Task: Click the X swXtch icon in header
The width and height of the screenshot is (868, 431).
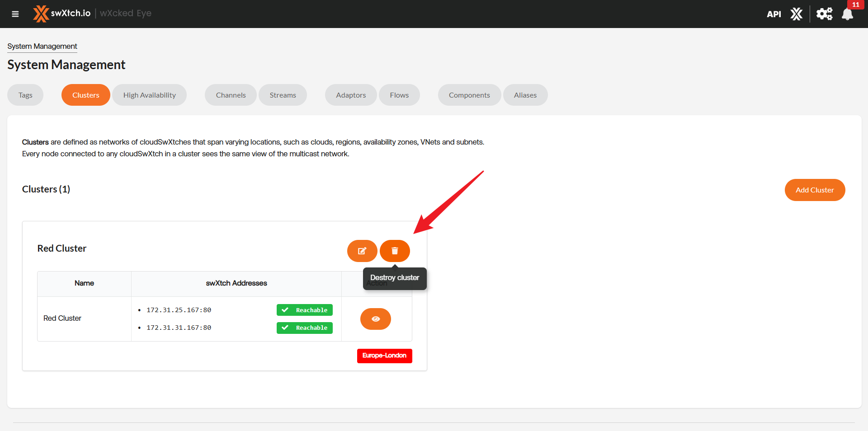Action: [796, 14]
